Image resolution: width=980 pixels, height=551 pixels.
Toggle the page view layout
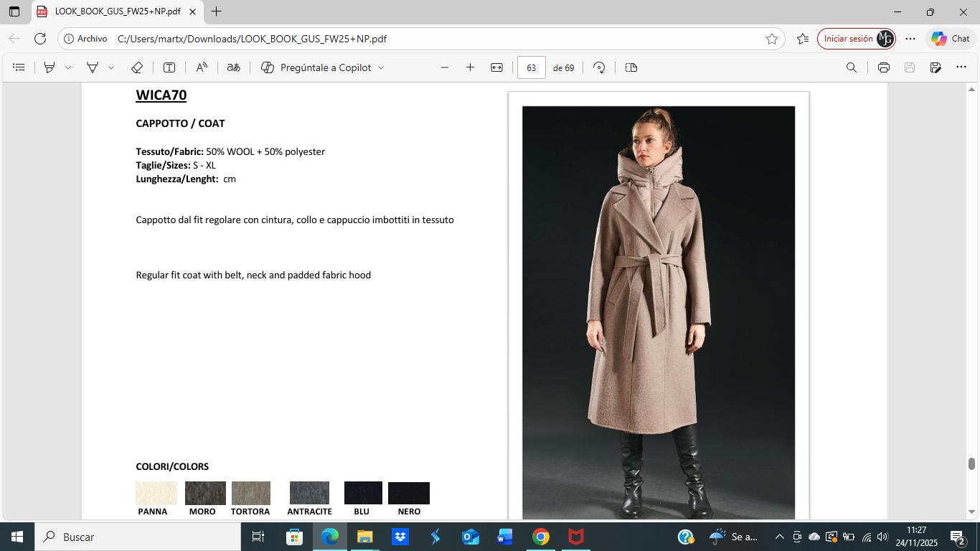tap(631, 67)
